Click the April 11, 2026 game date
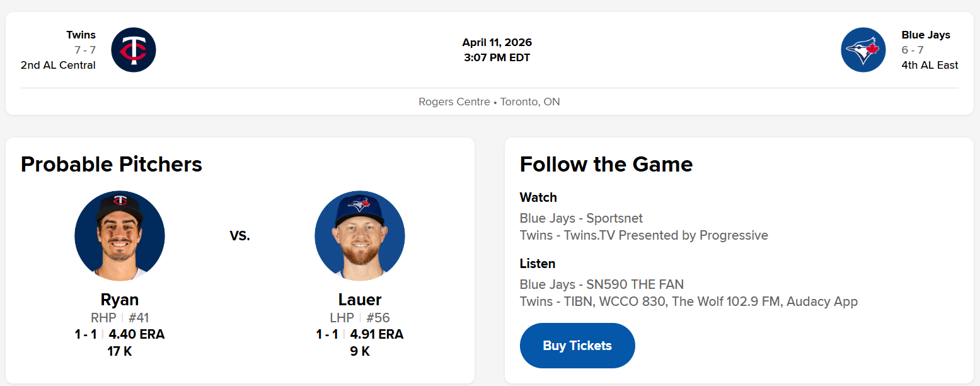The image size is (980, 386). click(497, 42)
